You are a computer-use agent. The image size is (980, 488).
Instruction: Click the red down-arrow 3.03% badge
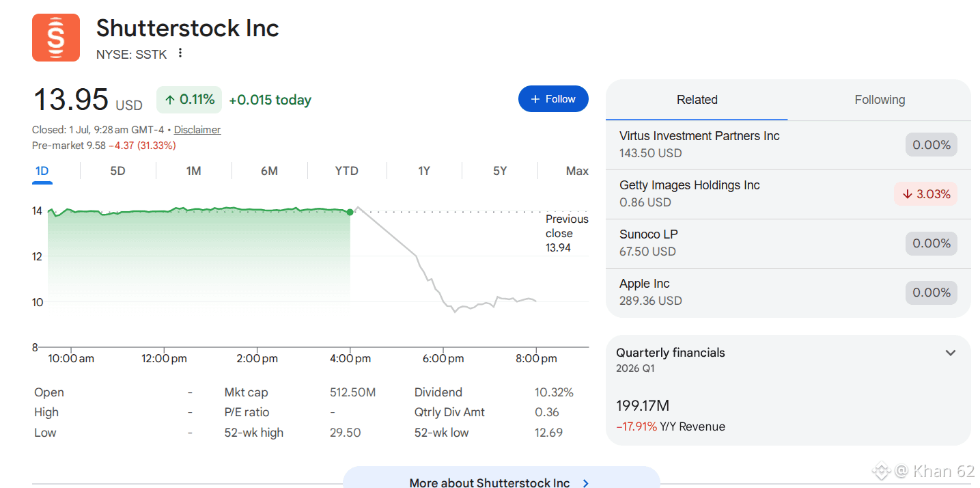pos(925,194)
